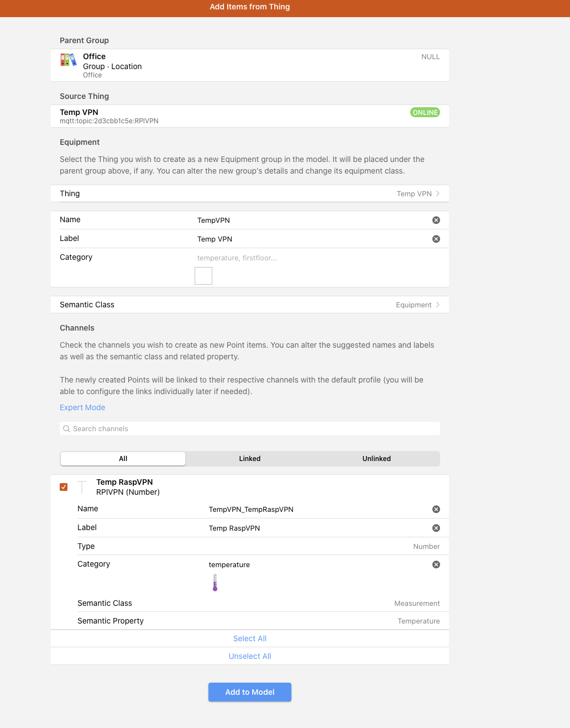Clear channel label Temp RaspVPN

(436, 528)
